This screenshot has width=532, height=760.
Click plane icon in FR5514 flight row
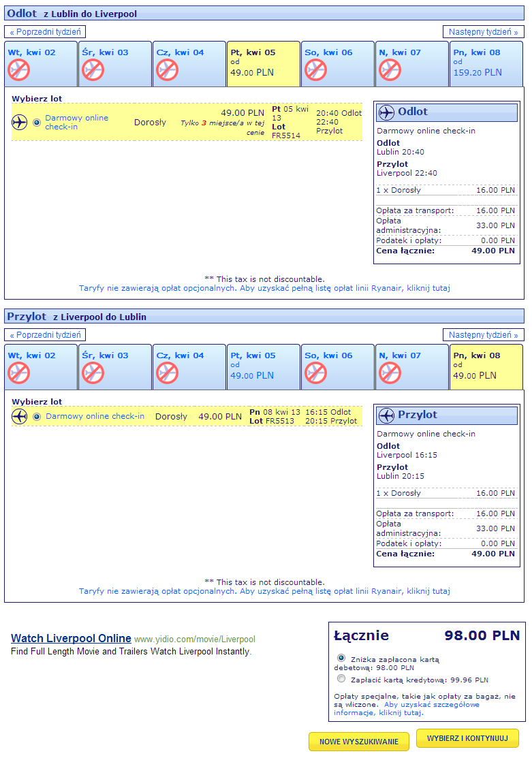(x=19, y=122)
